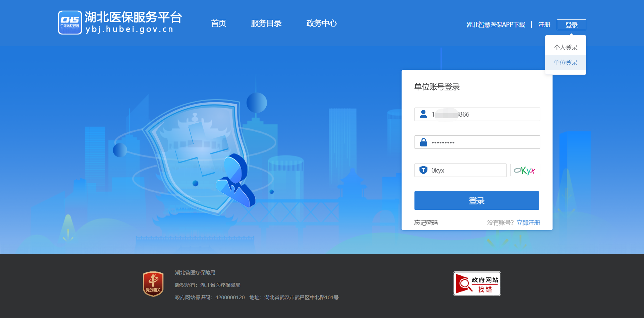Screen dimensions: 644x318
Task: Select 个人登录 from the login dropdown
Action: pyautogui.click(x=566, y=48)
